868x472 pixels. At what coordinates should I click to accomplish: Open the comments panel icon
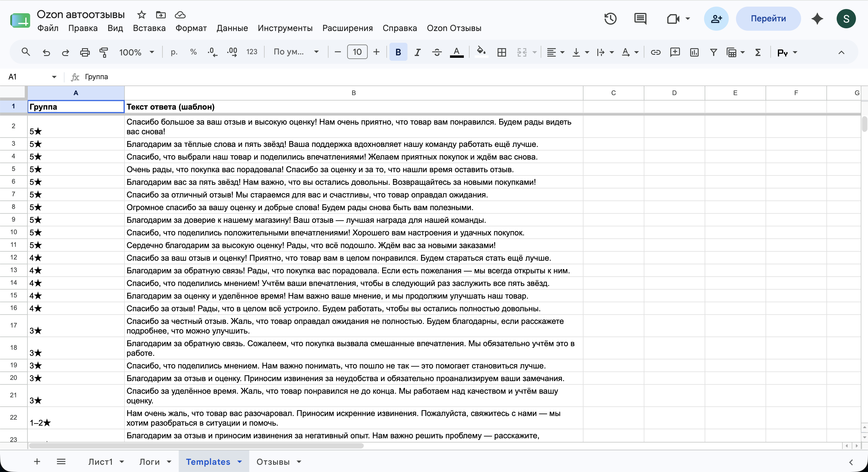tap(640, 19)
